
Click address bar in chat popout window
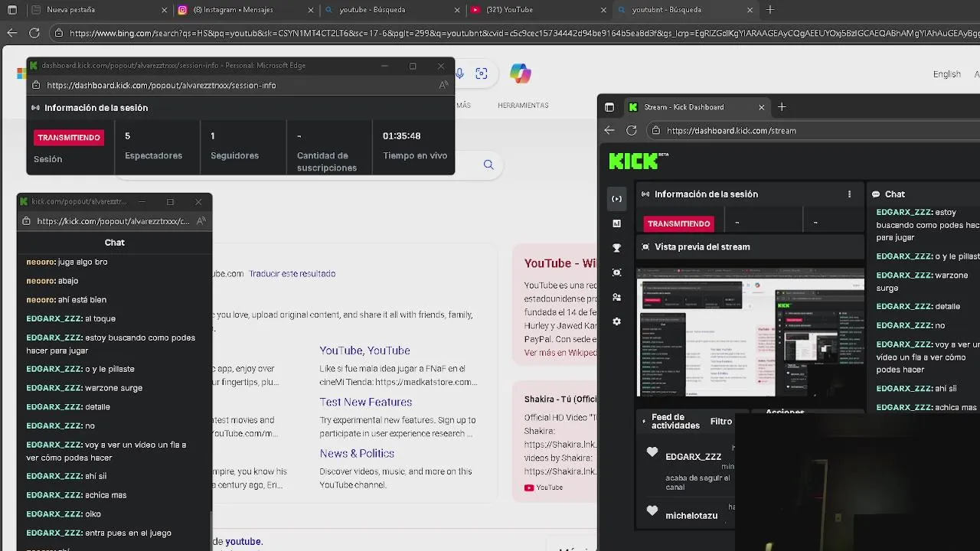(x=113, y=221)
